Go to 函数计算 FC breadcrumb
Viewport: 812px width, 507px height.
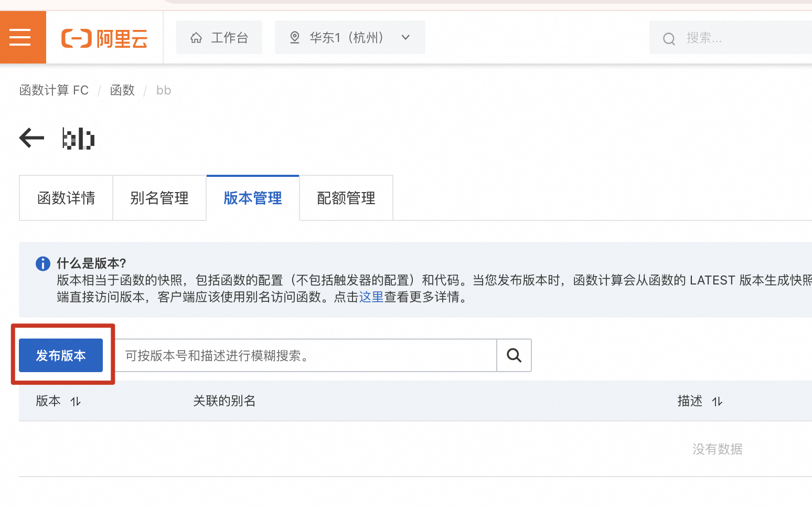[54, 90]
